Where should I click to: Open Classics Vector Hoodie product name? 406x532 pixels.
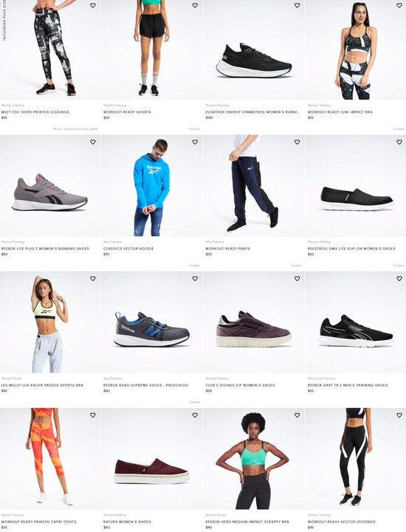[128, 249]
